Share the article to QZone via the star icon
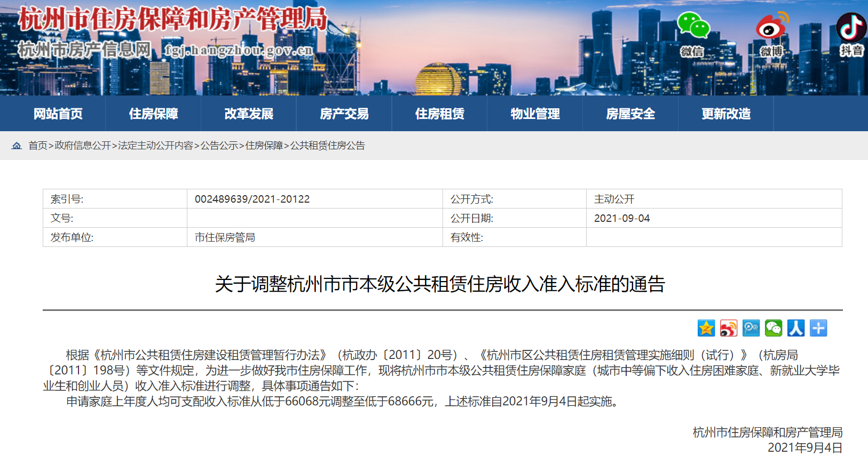The height and width of the screenshot is (456, 868). coord(706,328)
